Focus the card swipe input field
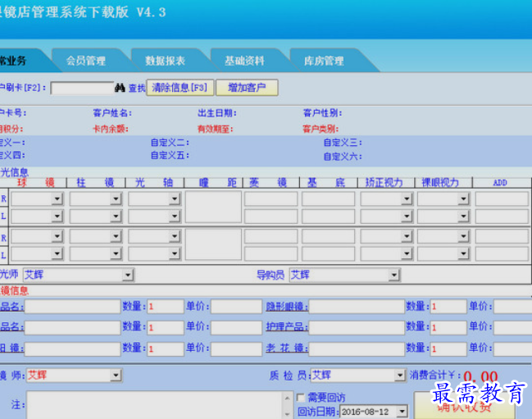This screenshot has width=532, height=419. [82, 89]
